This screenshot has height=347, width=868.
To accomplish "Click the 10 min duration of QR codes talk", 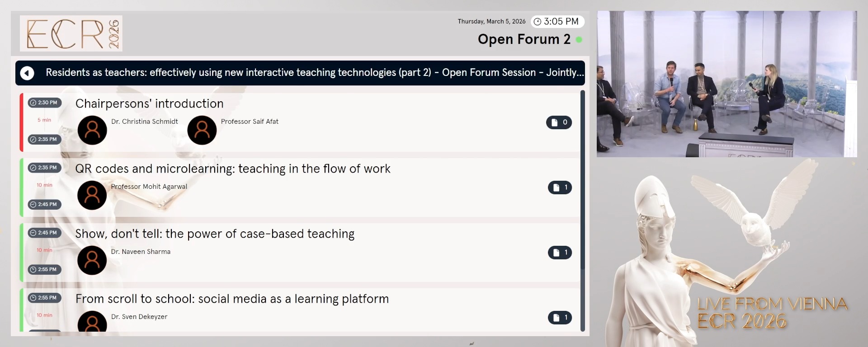I will click(44, 185).
